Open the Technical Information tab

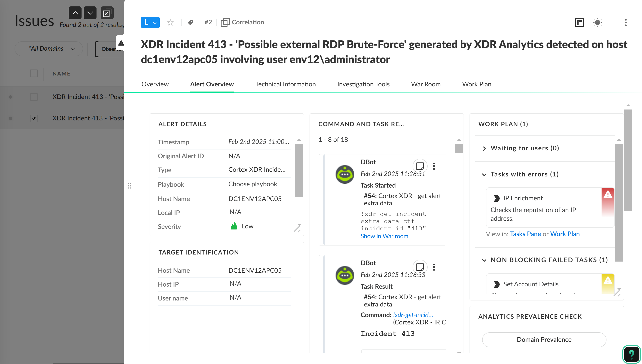[x=285, y=84]
